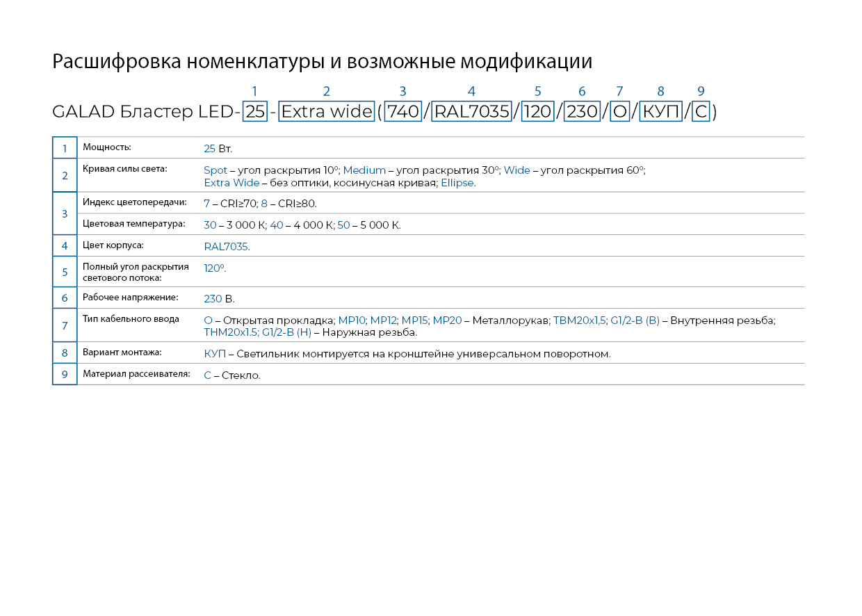The height and width of the screenshot is (616, 862).
Task: Click the blue "MP20" cable entry option
Action: [447, 321]
